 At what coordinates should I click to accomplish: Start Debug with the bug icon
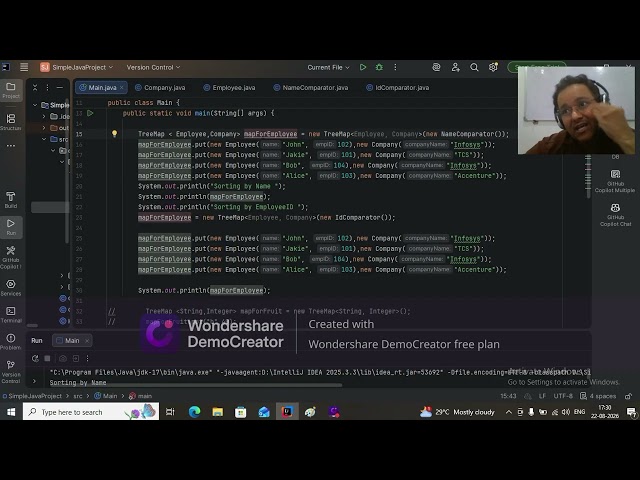379,67
